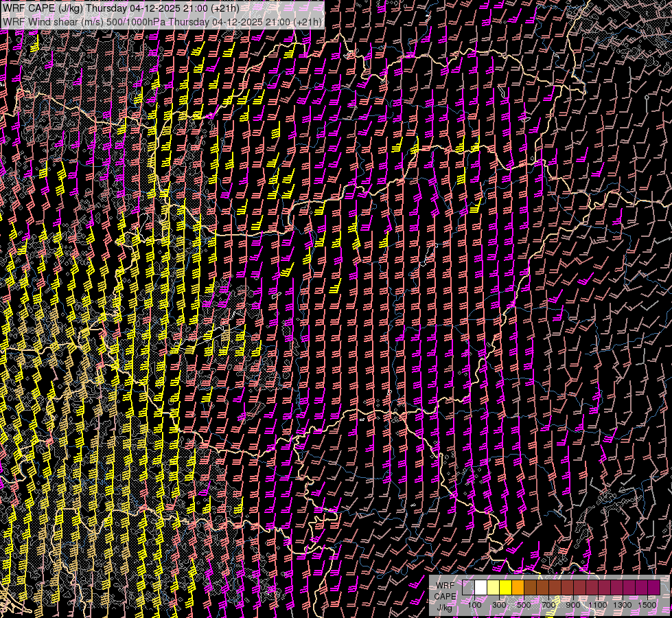
Task: Select the gray first swatch in CAPE legend
Action: point(468,588)
